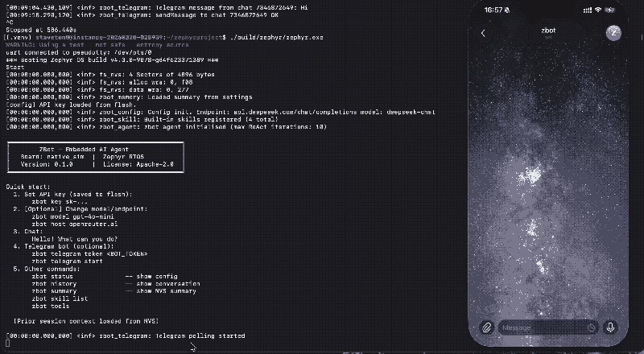
Task: Click the muted bell icon beside the clock
Action: tap(507, 10)
